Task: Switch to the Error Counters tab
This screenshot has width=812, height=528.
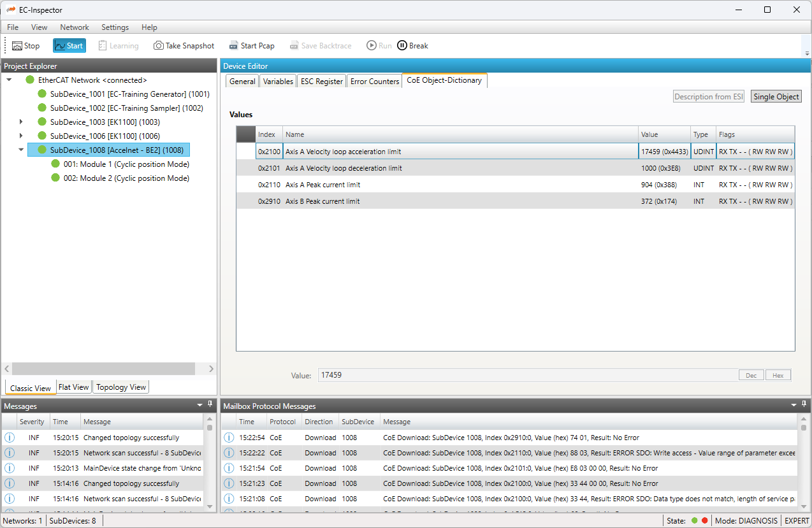Action: pos(375,82)
